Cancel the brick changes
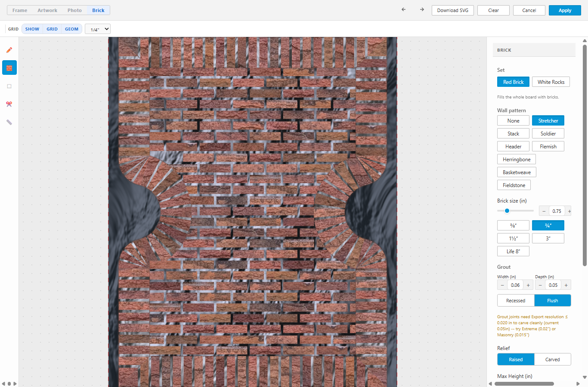The width and height of the screenshot is (588, 387). pyautogui.click(x=529, y=10)
